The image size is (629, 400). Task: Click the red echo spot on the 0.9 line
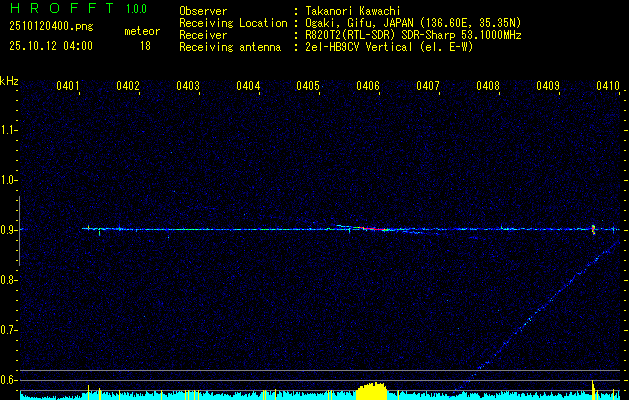369,229
